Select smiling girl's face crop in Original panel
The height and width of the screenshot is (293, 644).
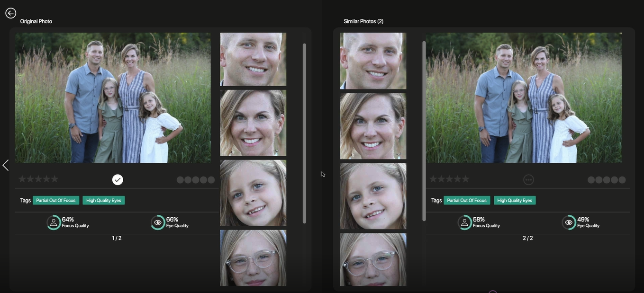pos(253,193)
